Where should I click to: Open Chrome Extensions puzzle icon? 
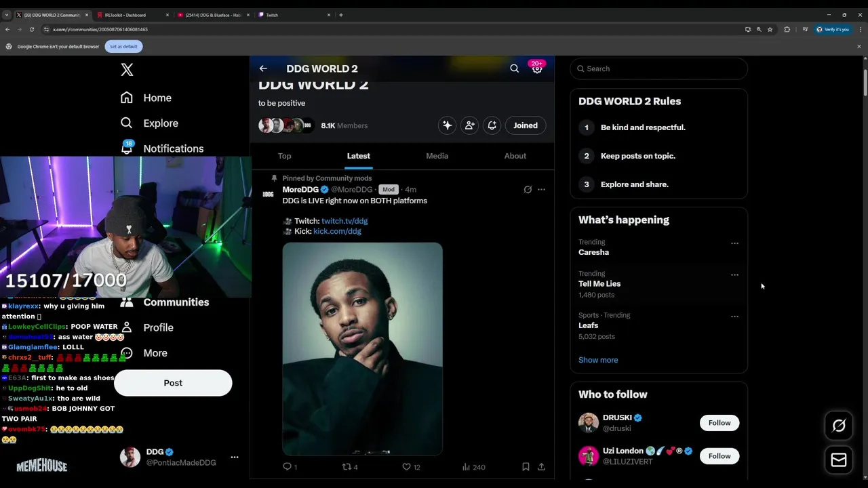click(x=787, y=29)
